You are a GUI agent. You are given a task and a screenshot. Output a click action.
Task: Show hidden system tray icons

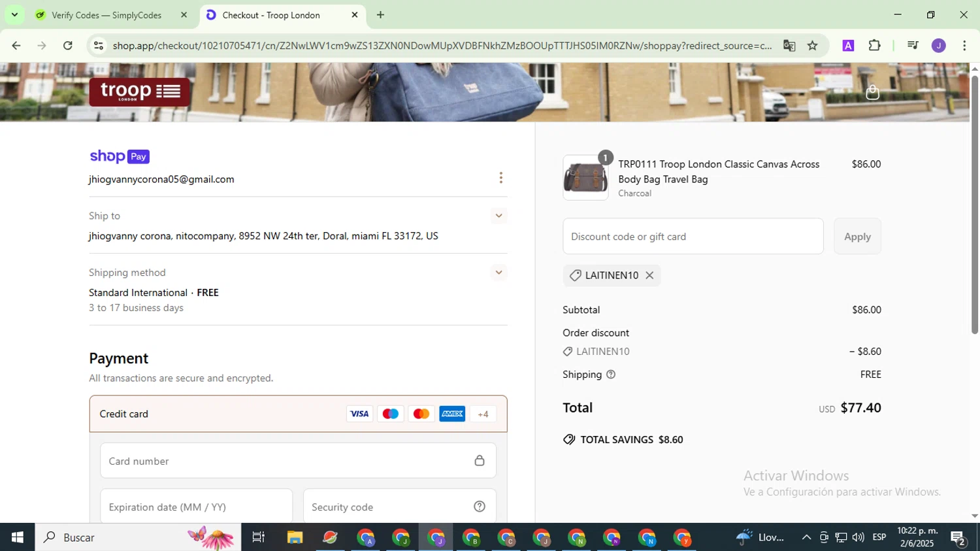tap(806, 537)
